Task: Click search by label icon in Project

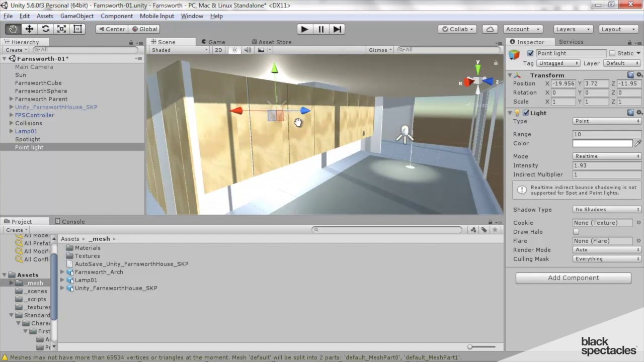Action: tap(484, 230)
